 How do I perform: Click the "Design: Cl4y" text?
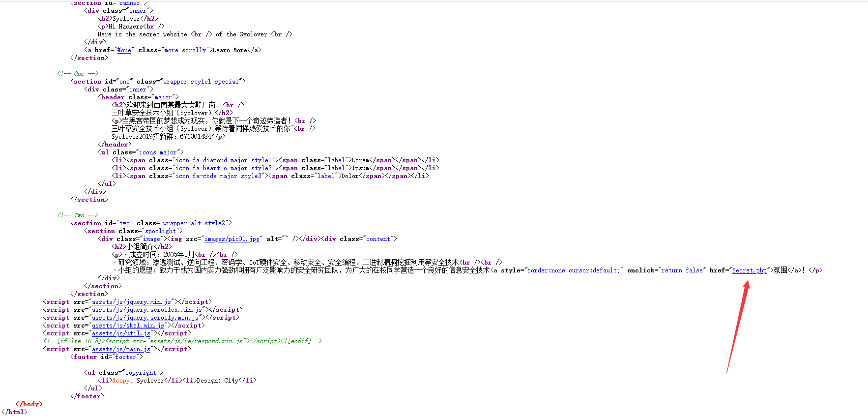pos(218,381)
